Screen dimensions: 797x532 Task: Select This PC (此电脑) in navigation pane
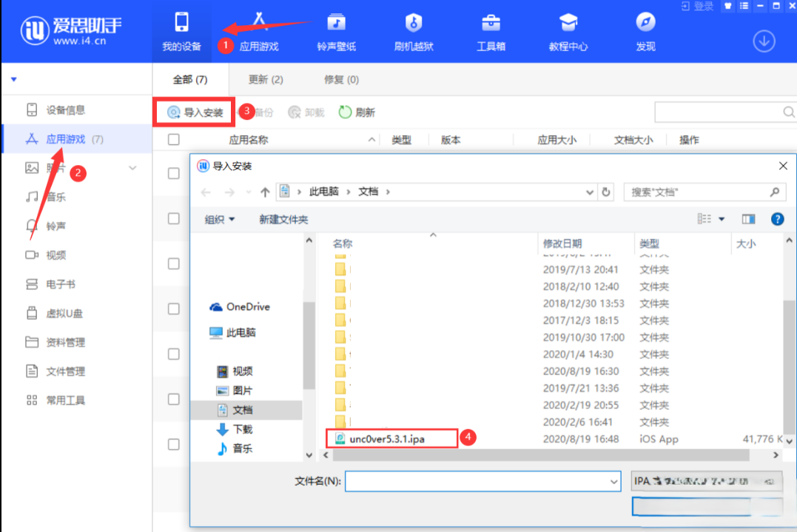pyautogui.click(x=233, y=333)
